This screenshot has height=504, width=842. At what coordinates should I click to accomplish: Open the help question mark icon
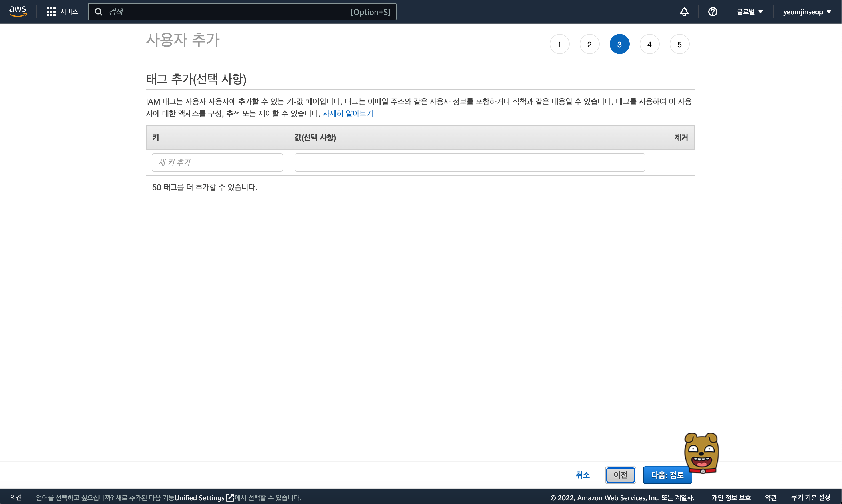click(x=713, y=12)
